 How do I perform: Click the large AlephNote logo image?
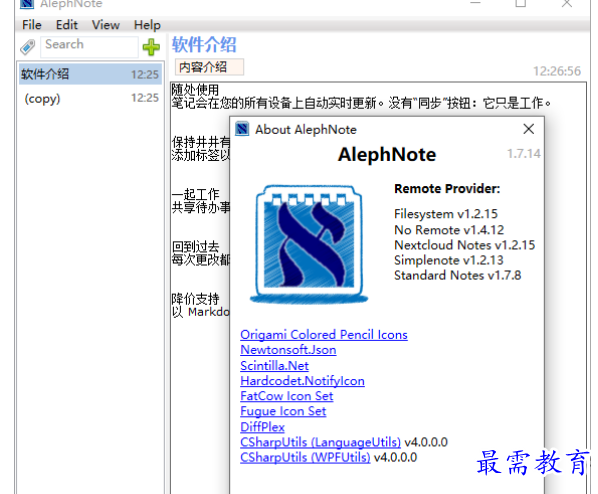click(x=309, y=245)
